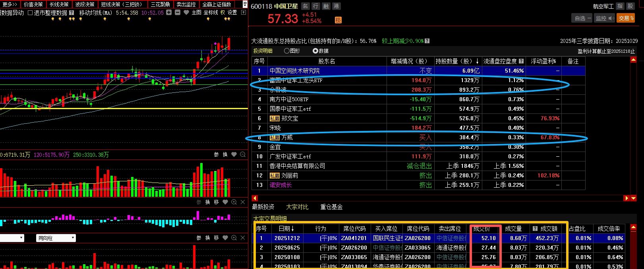Click help icon in 流通盘控盘度 column header
The image size is (644, 269).
tap(521, 61)
